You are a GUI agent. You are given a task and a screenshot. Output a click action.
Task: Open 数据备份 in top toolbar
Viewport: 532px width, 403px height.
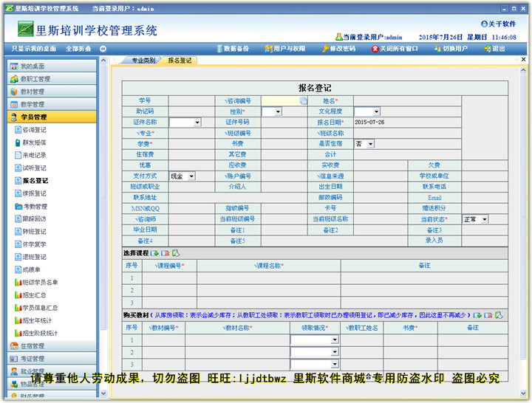[233, 49]
